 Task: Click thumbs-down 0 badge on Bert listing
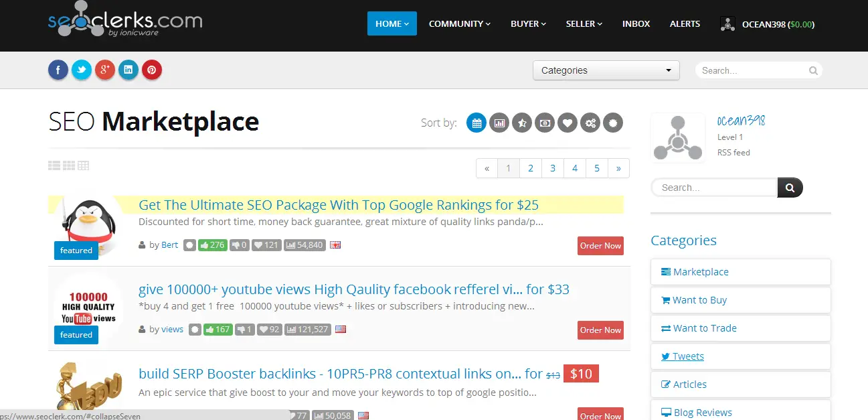[240, 245]
